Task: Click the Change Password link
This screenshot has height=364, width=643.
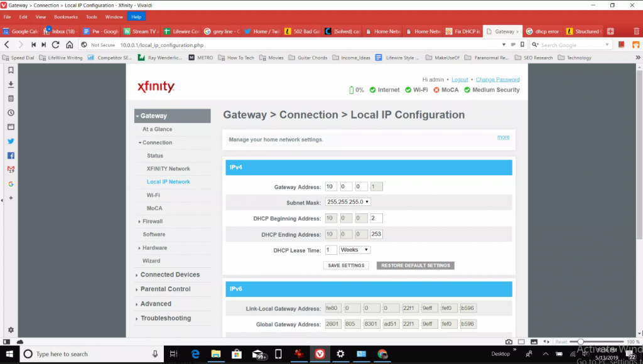Action: [x=497, y=80]
